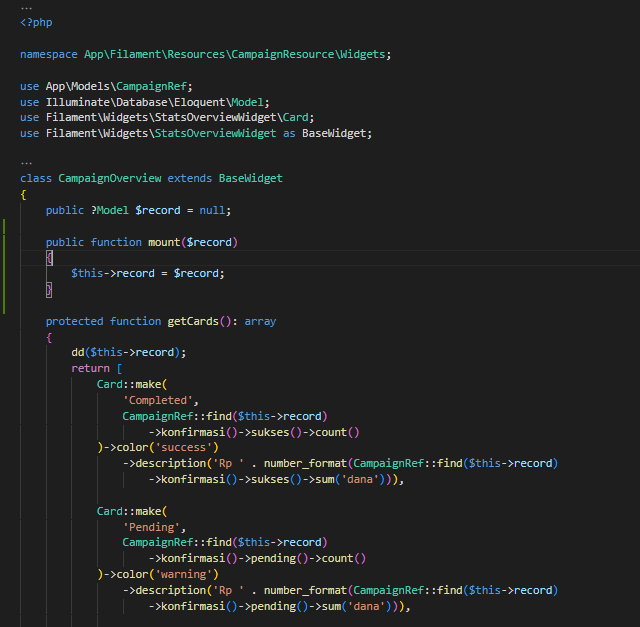Viewport: 640px width, 627px height.
Task: Click the null default value
Action: tap(212, 210)
